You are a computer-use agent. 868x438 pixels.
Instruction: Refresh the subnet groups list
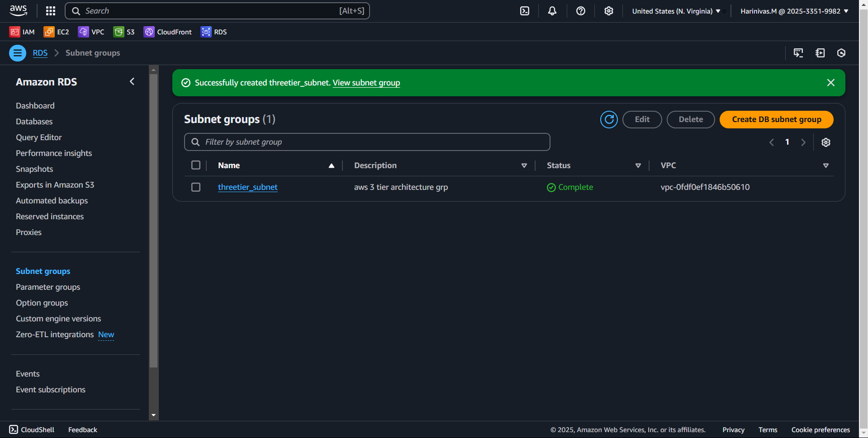pos(609,119)
